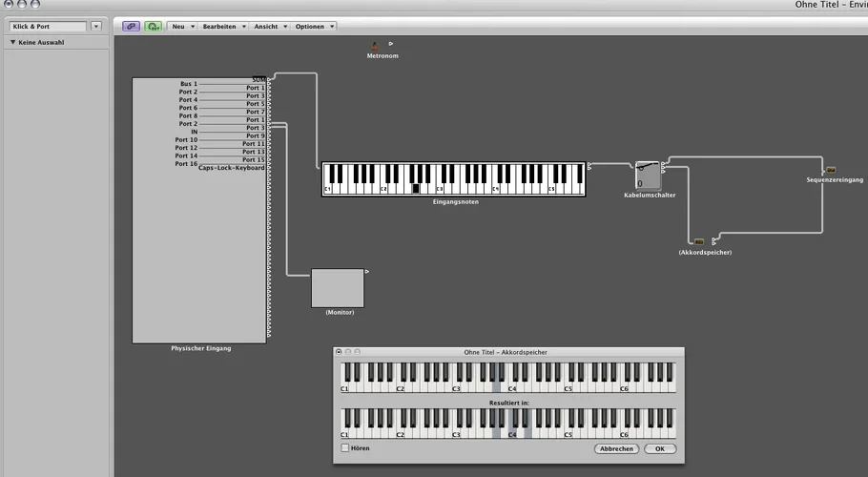Click the Klick & Port layer name field
The width and height of the screenshot is (868, 477).
click(48, 26)
